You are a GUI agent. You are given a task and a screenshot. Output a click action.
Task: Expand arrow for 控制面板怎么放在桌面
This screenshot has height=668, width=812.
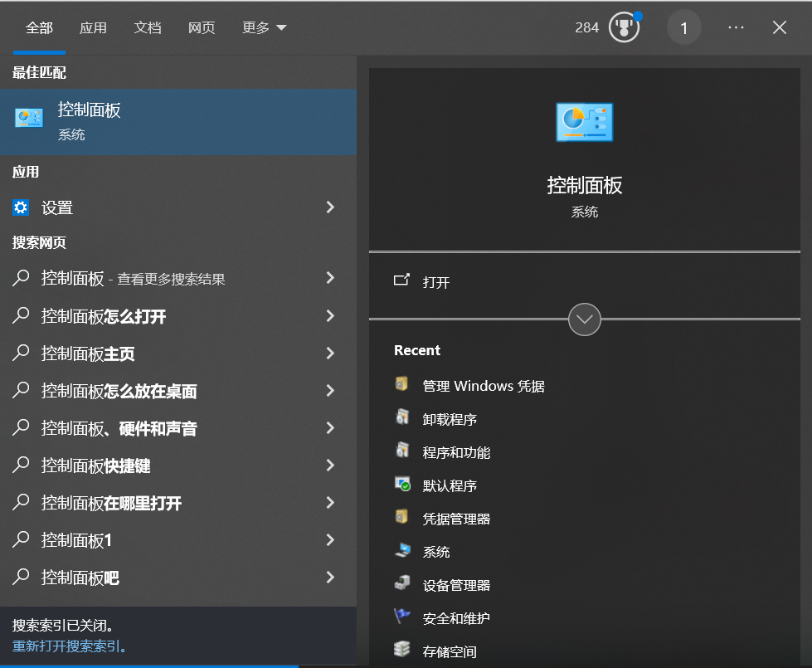pyautogui.click(x=330, y=390)
